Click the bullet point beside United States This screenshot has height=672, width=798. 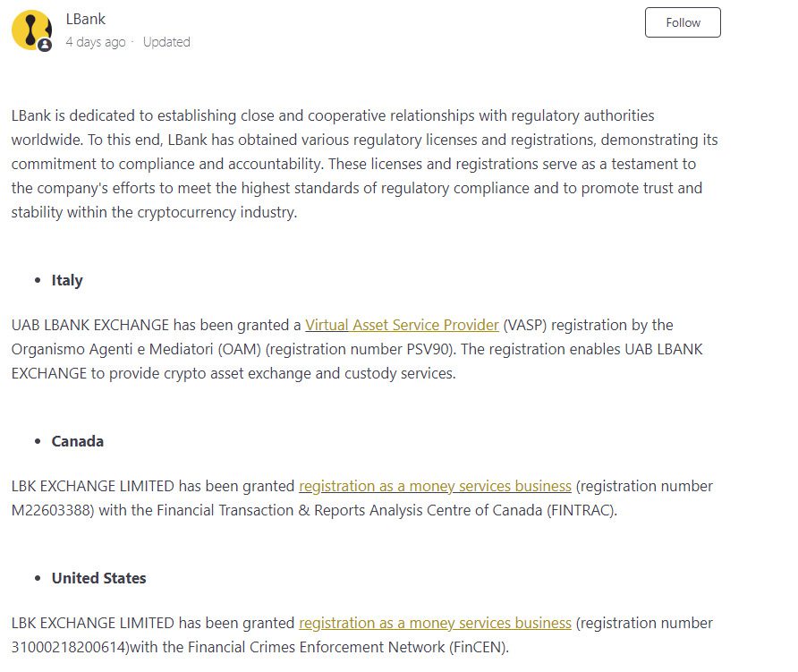coord(38,579)
